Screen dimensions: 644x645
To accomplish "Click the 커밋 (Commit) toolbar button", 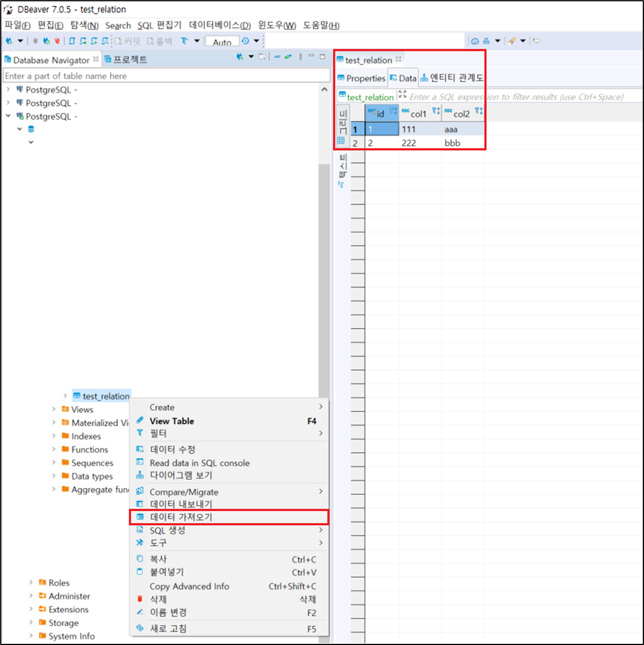I will click(128, 41).
